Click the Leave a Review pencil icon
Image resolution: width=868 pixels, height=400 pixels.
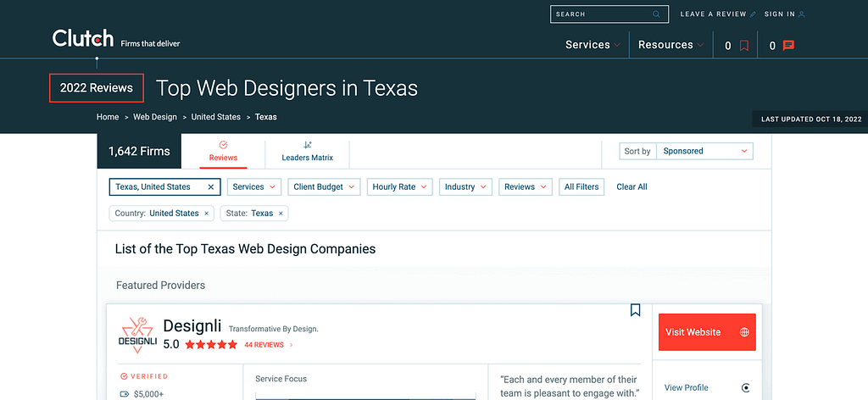click(753, 14)
